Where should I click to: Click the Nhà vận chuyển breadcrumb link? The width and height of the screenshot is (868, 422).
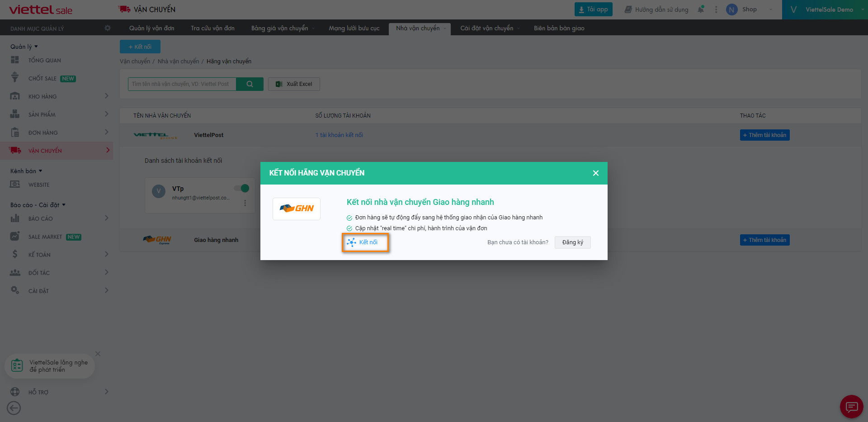[178, 61]
